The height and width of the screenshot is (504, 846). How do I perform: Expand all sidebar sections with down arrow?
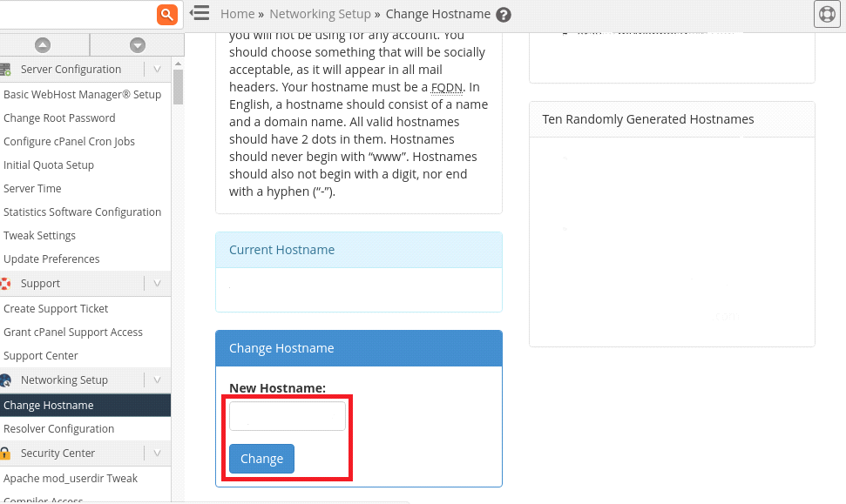[x=137, y=45]
